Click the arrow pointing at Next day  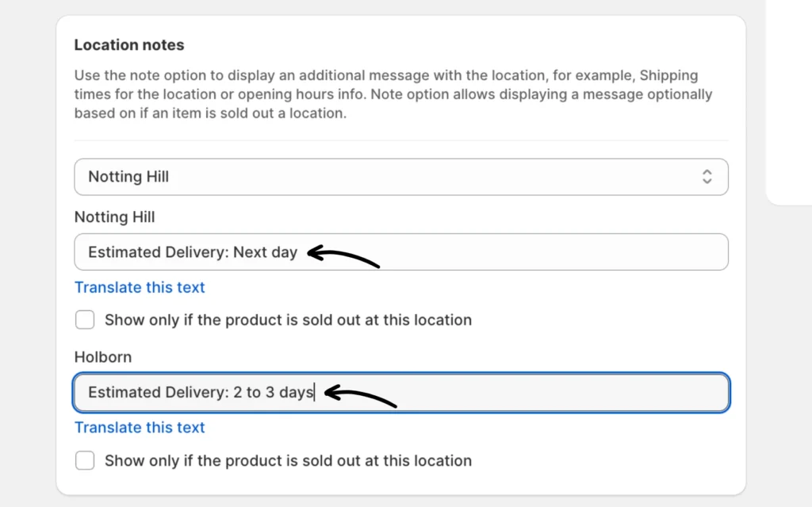pos(343,256)
